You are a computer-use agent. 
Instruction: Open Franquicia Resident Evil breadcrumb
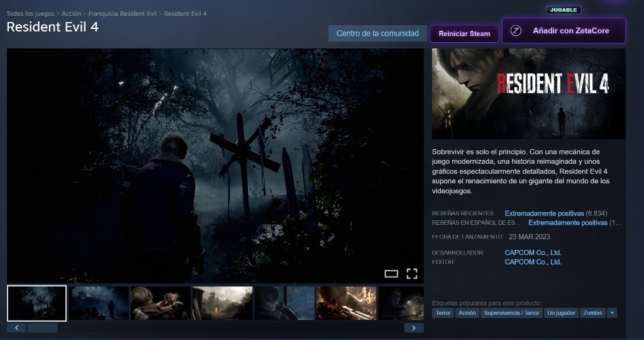click(123, 14)
